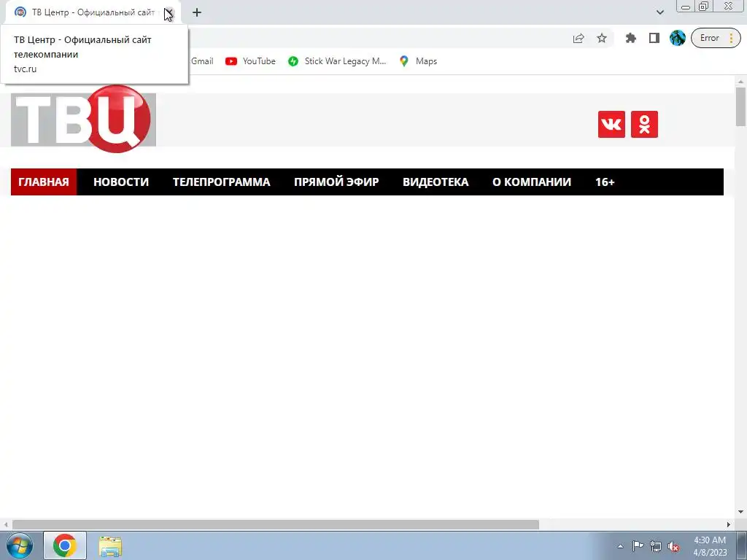The image size is (747, 560).
Task: Open the ПРЯМОЙ ЭФИР menu item
Action: pos(336,182)
